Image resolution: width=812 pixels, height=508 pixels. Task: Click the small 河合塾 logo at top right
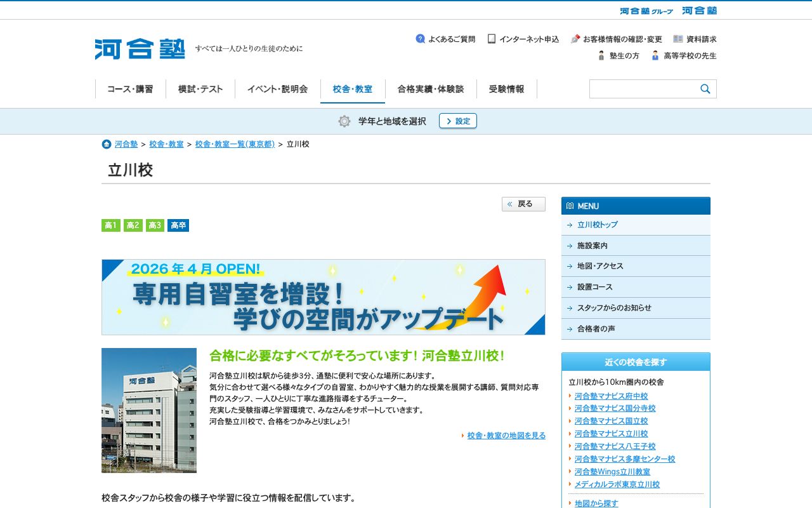(x=699, y=11)
